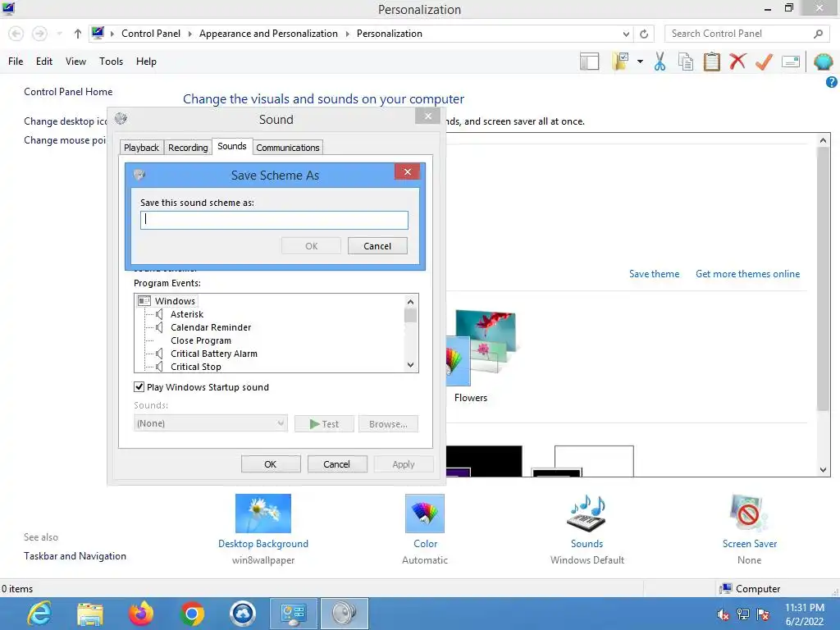Switch to the Communications tab
Viewport: 840px width, 630px height.
click(x=288, y=148)
